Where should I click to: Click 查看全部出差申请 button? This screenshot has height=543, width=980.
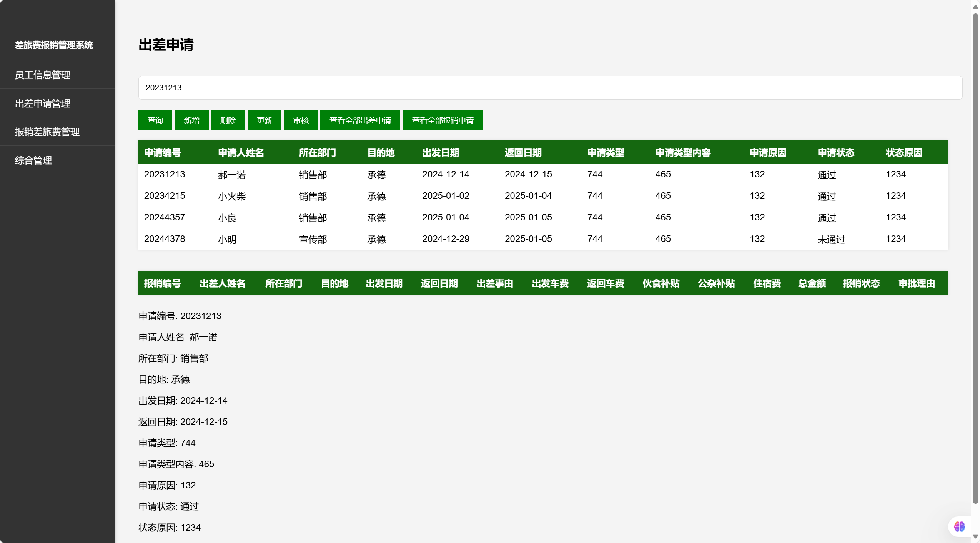(x=360, y=120)
